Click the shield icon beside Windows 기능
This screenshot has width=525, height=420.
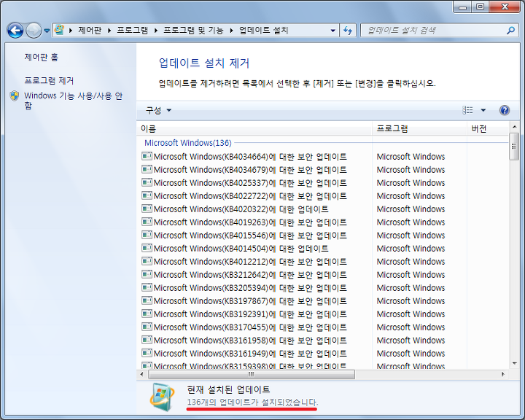(15, 96)
